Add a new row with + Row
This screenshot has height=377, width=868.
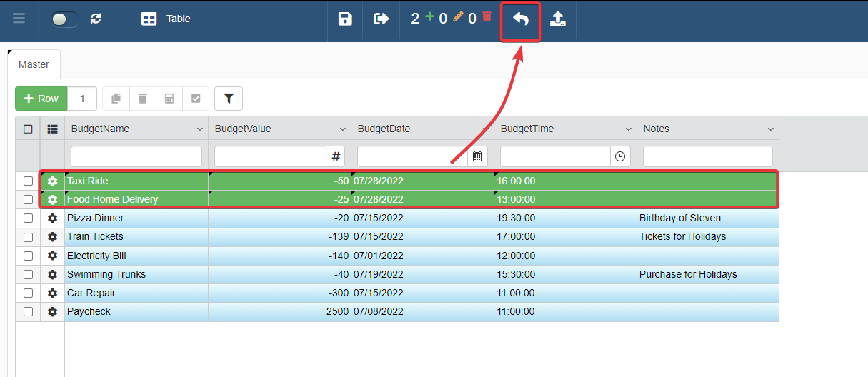(41, 99)
